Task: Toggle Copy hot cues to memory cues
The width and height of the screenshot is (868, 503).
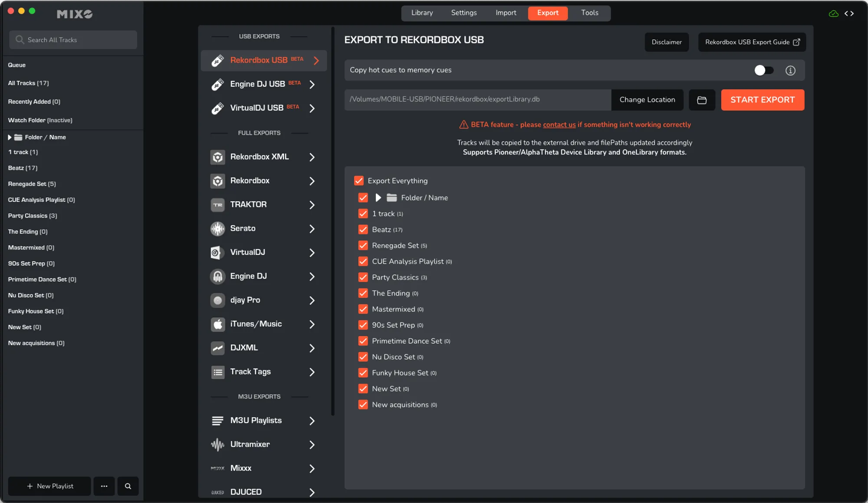Action: [763, 70]
